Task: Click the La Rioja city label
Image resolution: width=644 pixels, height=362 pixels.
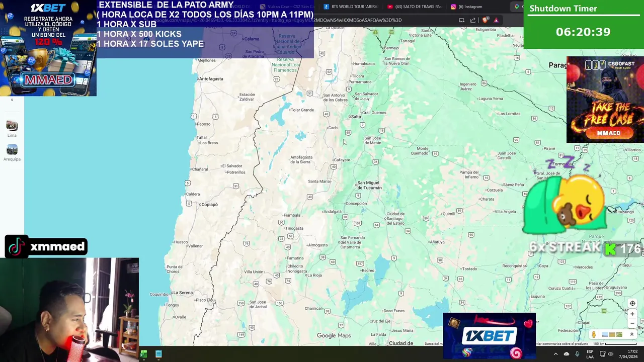Action: pyautogui.click(x=314, y=275)
